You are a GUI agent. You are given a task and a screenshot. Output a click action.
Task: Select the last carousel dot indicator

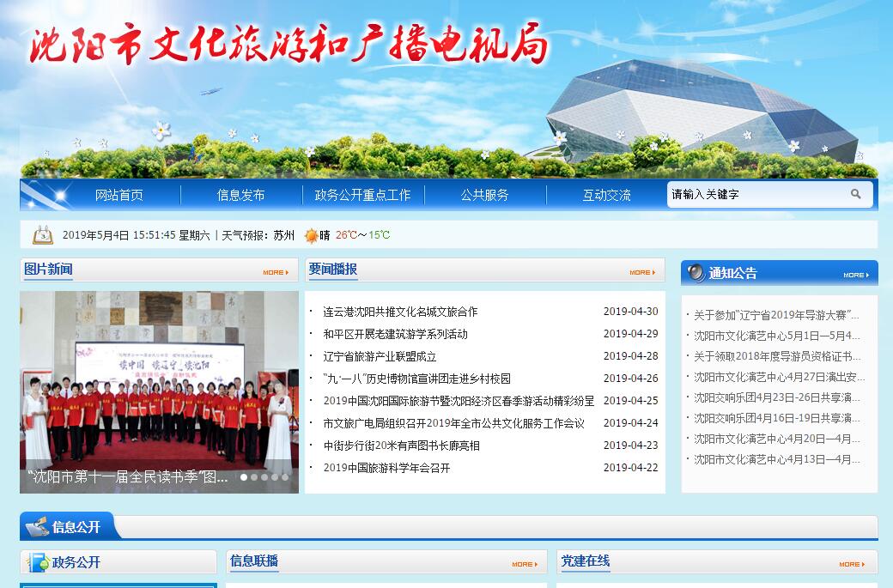pyautogui.click(x=285, y=477)
